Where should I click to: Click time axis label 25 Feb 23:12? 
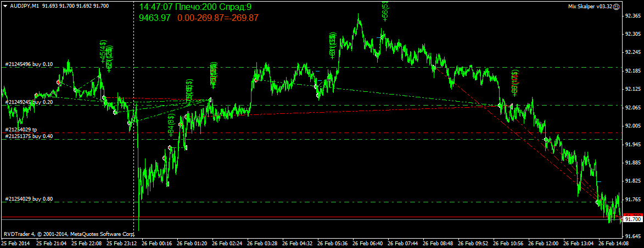click(121, 244)
